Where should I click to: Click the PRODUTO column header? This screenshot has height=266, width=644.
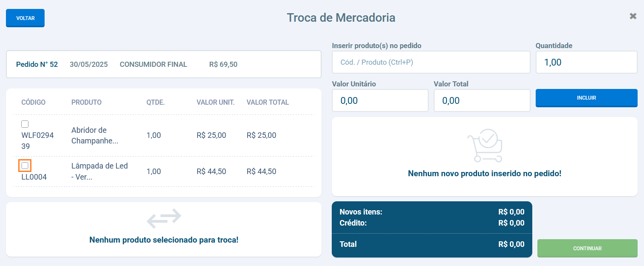(x=86, y=103)
